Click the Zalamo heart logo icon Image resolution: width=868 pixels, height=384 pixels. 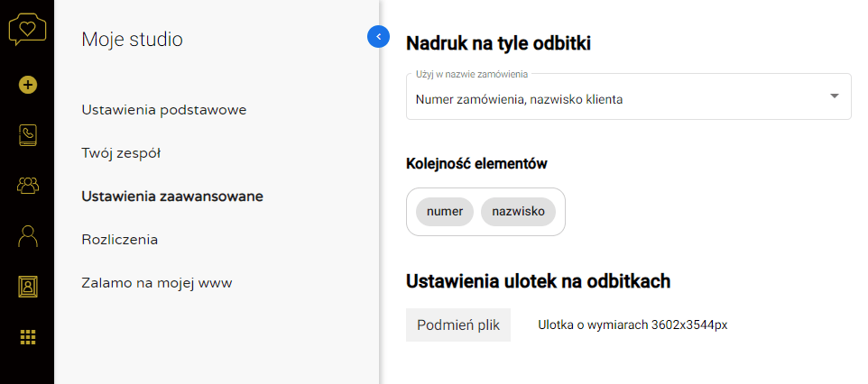point(27,30)
